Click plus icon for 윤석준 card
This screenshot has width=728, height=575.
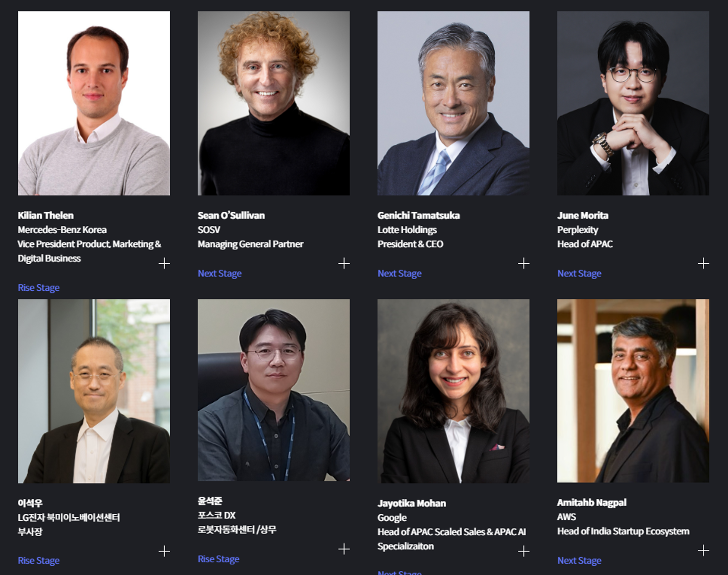(x=344, y=549)
